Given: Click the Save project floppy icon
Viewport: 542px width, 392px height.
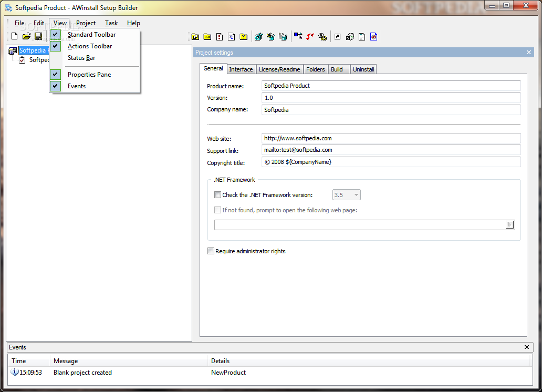Looking at the screenshot, I should pyautogui.click(x=38, y=36).
